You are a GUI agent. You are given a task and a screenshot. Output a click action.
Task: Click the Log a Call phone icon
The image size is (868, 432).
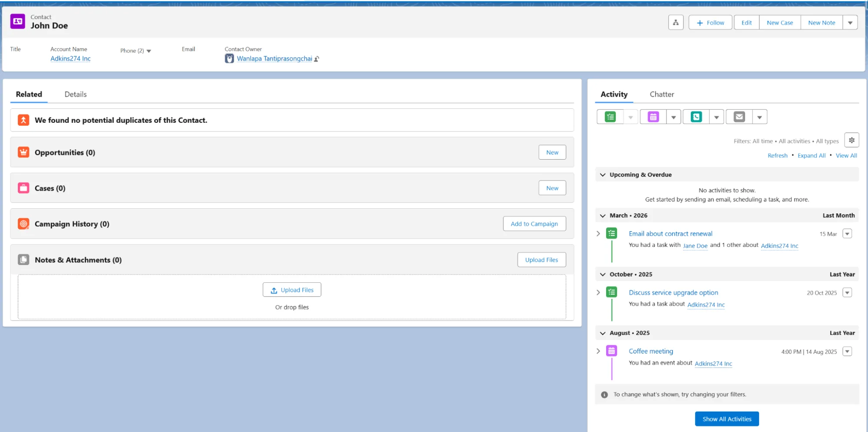click(x=696, y=117)
